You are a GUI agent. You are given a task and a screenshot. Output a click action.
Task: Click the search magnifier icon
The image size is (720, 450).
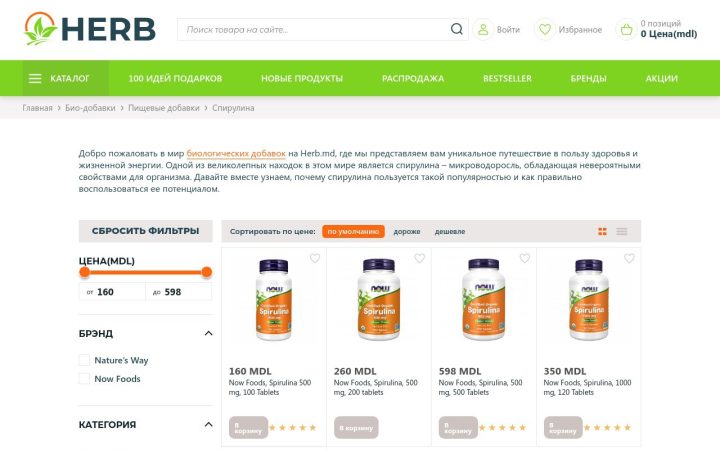click(x=456, y=29)
